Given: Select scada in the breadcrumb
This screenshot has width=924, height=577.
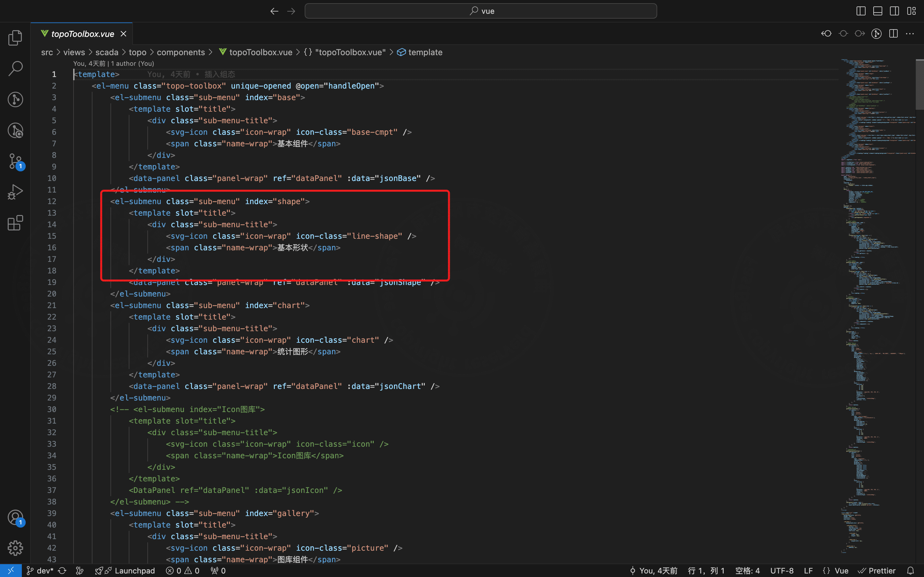Looking at the screenshot, I should [x=107, y=52].
